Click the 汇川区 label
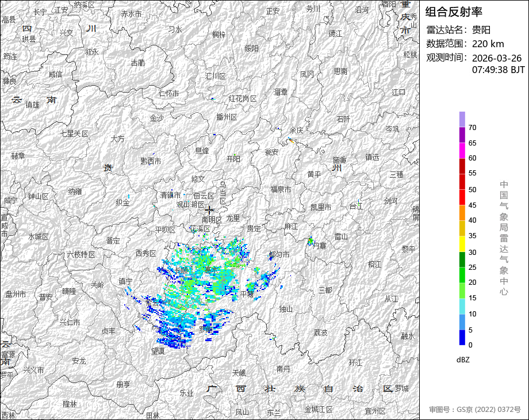Image resolution: width=529 pixels, height=420 pixels. pos(216,77)
